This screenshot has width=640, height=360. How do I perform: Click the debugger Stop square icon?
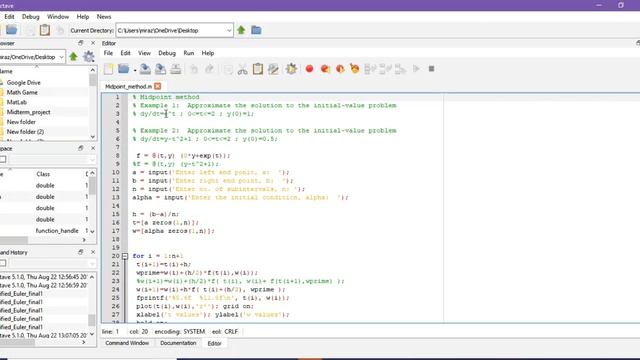pyautogui.click(x=431, y=69)
